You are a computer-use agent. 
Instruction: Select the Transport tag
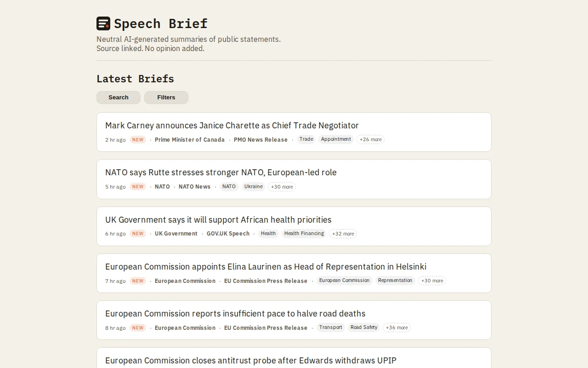tap(331, 328)
